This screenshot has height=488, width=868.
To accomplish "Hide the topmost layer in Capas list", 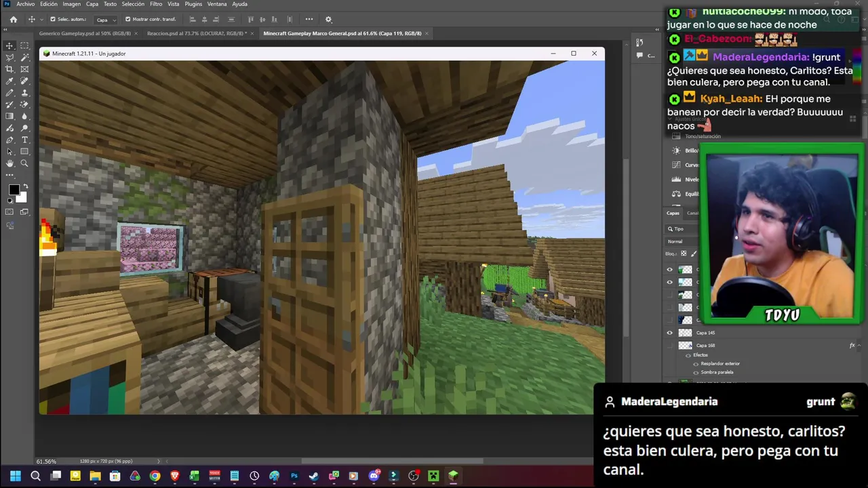I will coord(670,270).
